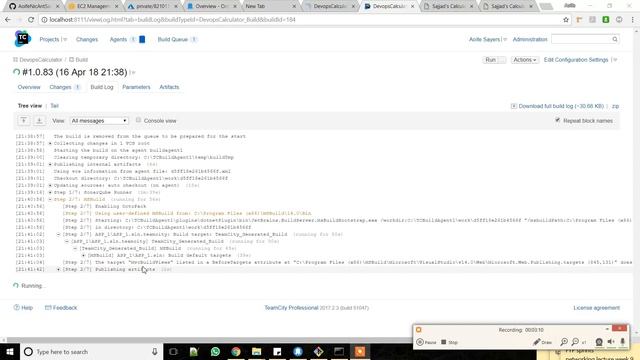Open File Explorer from the taskbar
Image resolution: width=640 pixels, height=360 pixels.
click(x=256, y=351)
